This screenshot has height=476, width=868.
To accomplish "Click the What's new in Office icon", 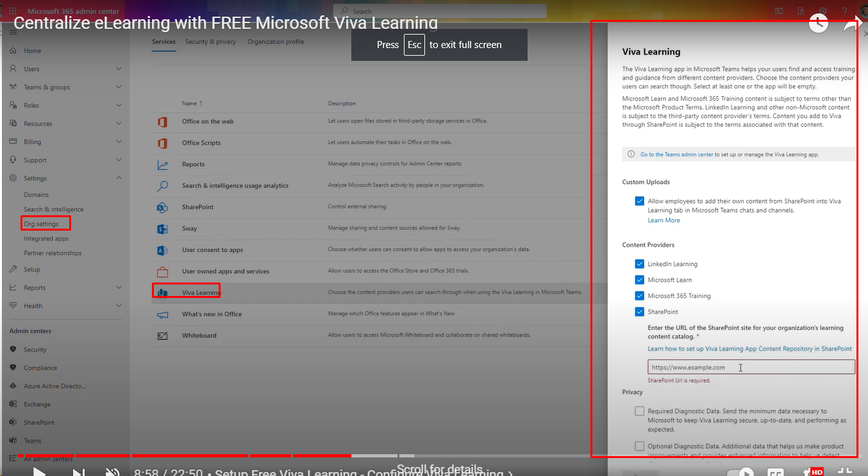I will [162, 314].
